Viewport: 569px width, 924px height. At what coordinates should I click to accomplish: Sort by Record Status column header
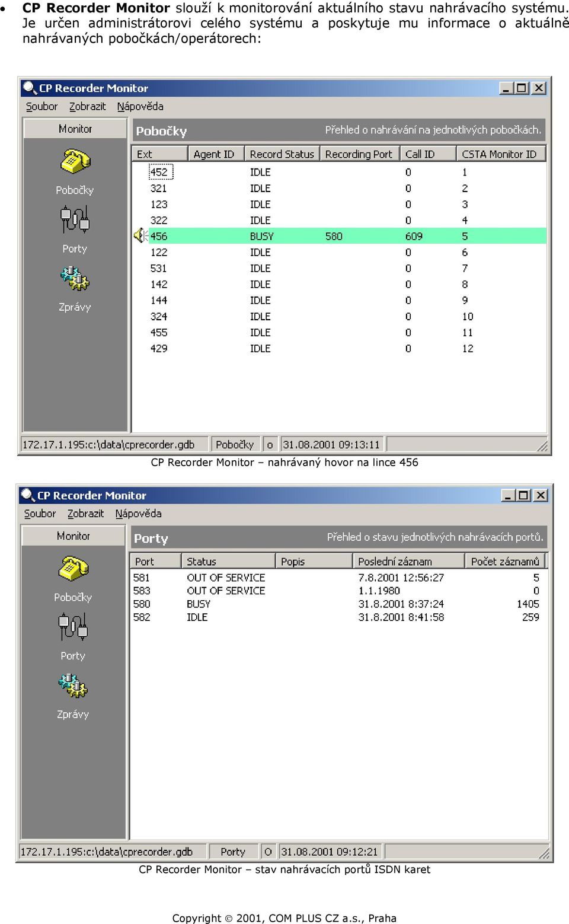(x=282, y=154)
